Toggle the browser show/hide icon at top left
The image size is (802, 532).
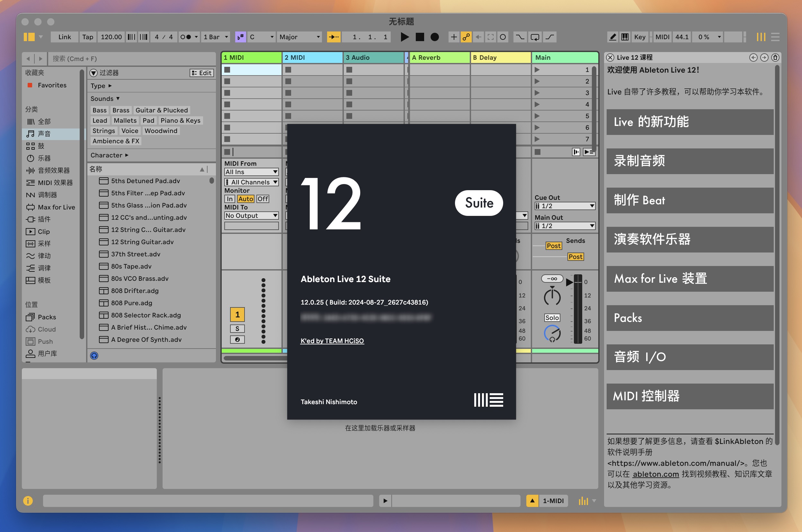tap(29, 37)
